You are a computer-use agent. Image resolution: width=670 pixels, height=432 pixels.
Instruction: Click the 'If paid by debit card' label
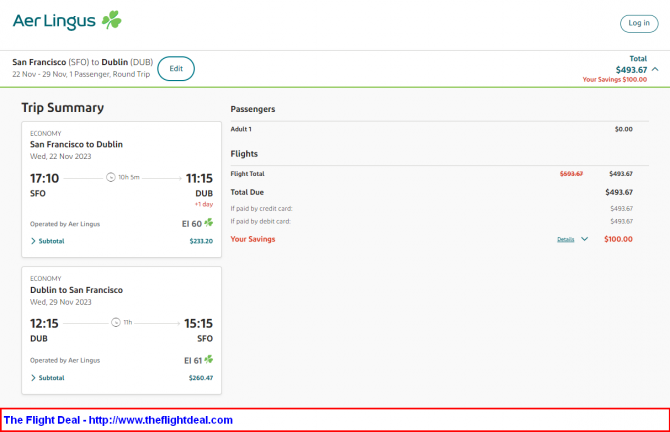(261, 221)
